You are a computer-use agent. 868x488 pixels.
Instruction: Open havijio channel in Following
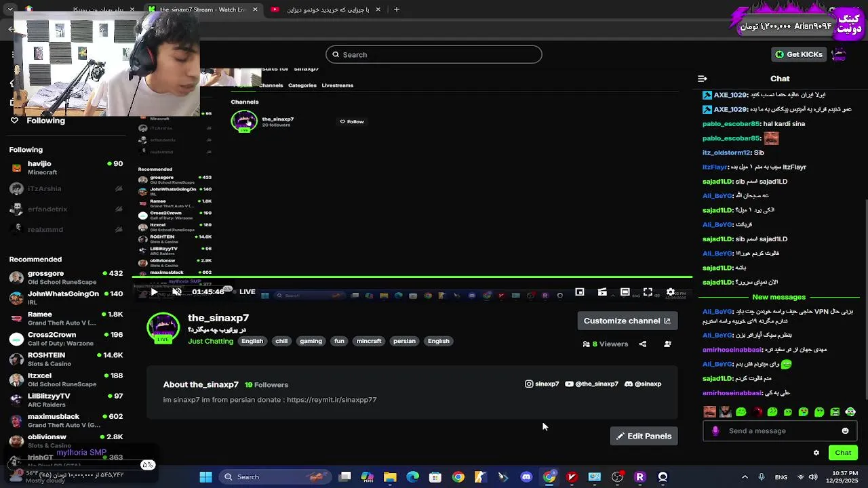click(66, 167)
